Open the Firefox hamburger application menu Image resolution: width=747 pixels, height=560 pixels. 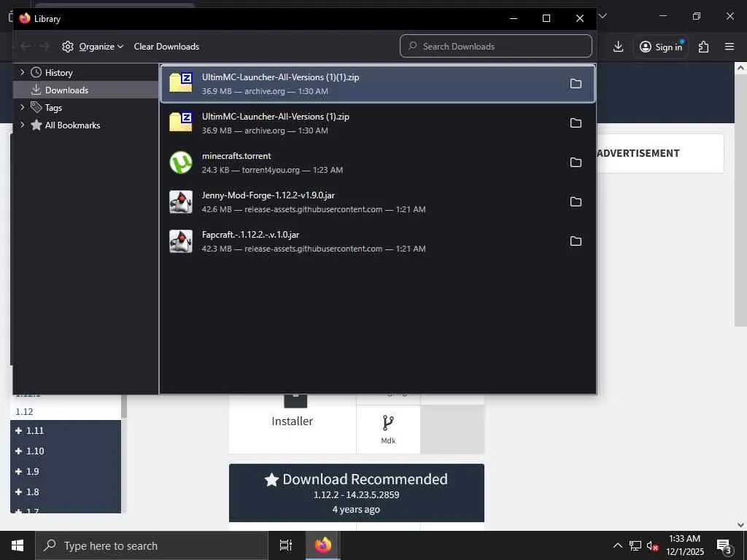(x=729, y=46)
